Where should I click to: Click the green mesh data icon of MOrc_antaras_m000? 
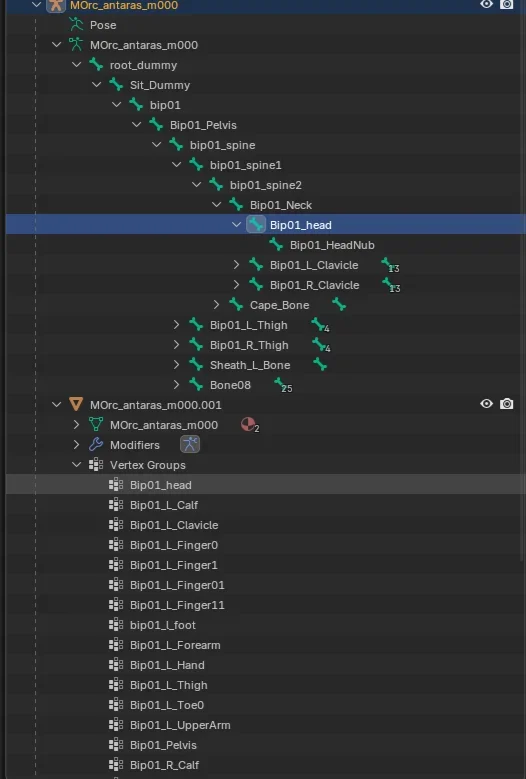tap(96, 425)
